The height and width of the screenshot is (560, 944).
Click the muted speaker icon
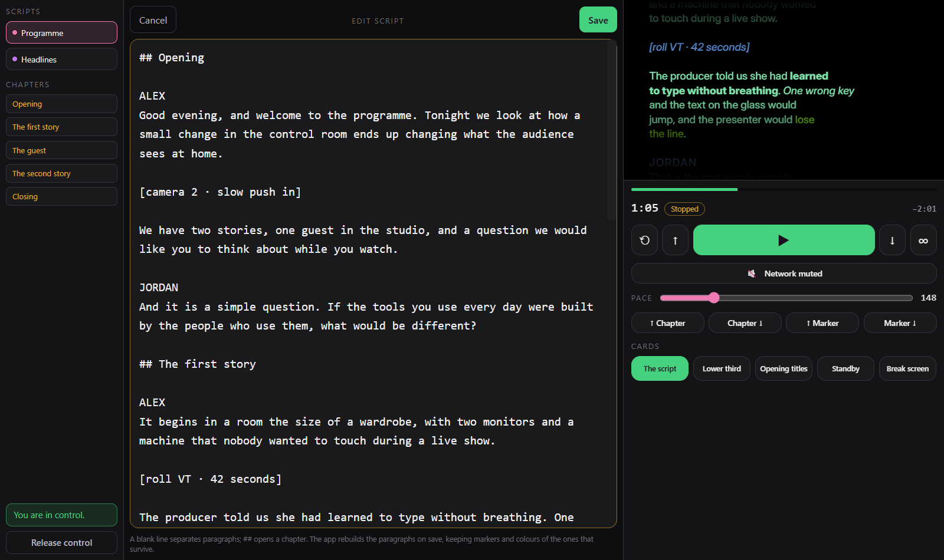pos(752,274)
